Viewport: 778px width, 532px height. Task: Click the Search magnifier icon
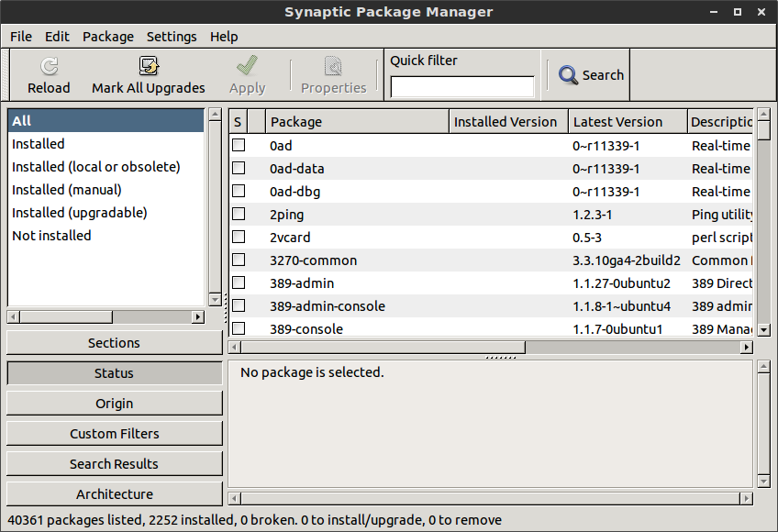pyautogui.click(x=568, y=75)
